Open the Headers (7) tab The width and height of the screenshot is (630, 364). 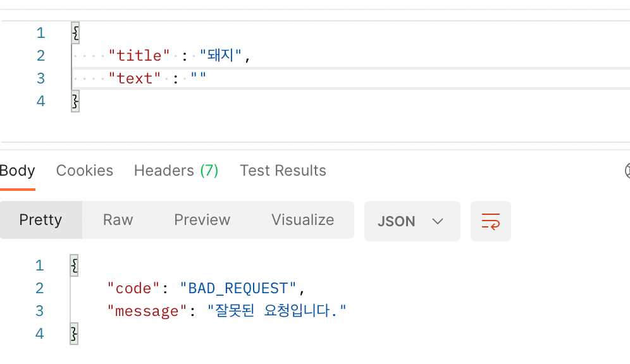click(176, 171)
